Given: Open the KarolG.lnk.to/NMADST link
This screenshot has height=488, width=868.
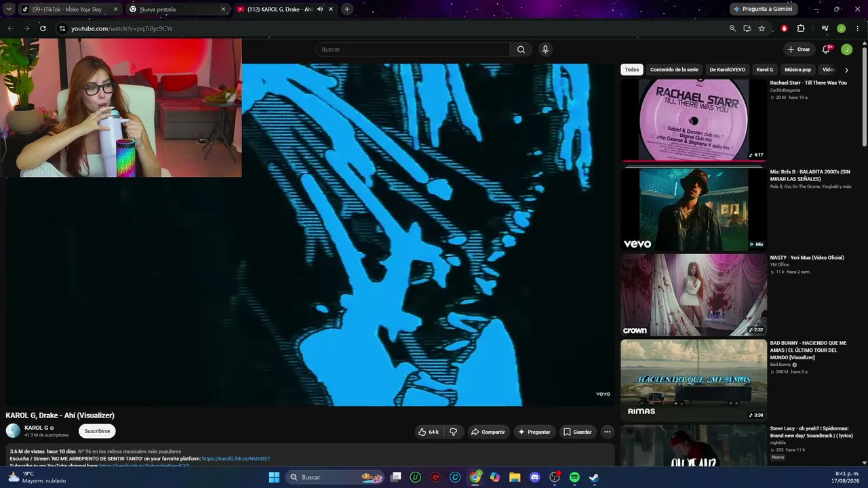Looking at the screenshot, I should (x=236, y=459).
